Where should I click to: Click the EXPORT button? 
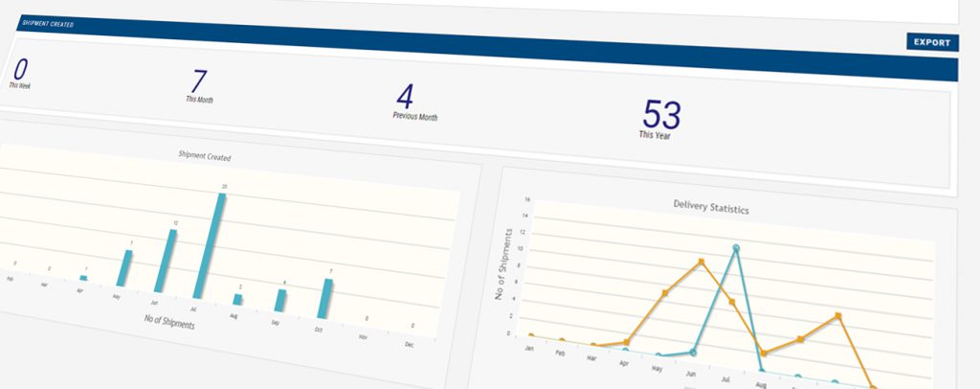932,42
